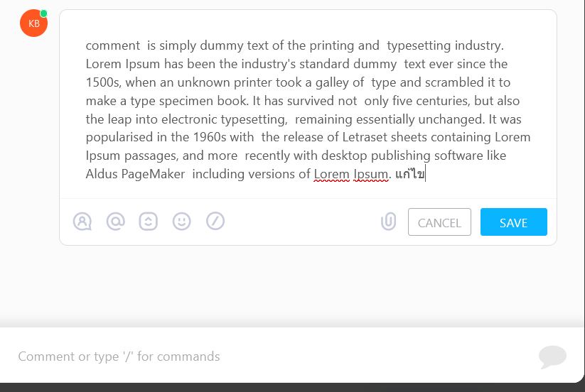Open the emoji smiley picker
The image size is (585, 392).
point(182,222)
